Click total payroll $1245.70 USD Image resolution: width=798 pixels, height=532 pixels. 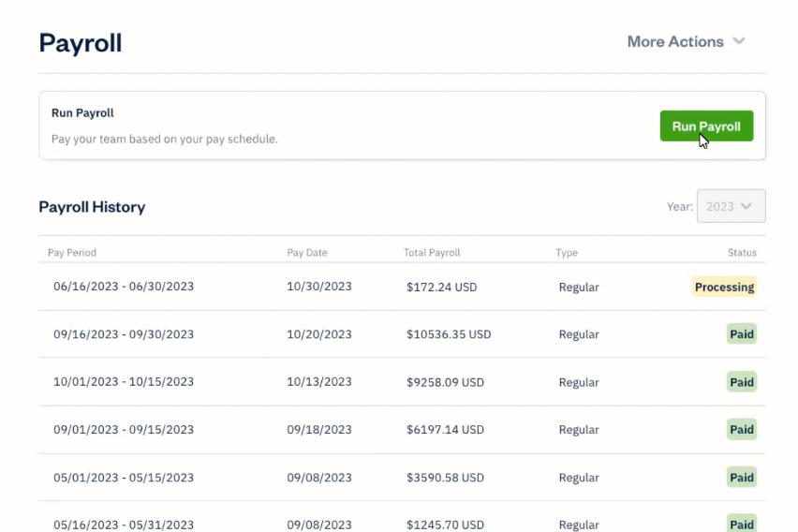pos(445,525)
